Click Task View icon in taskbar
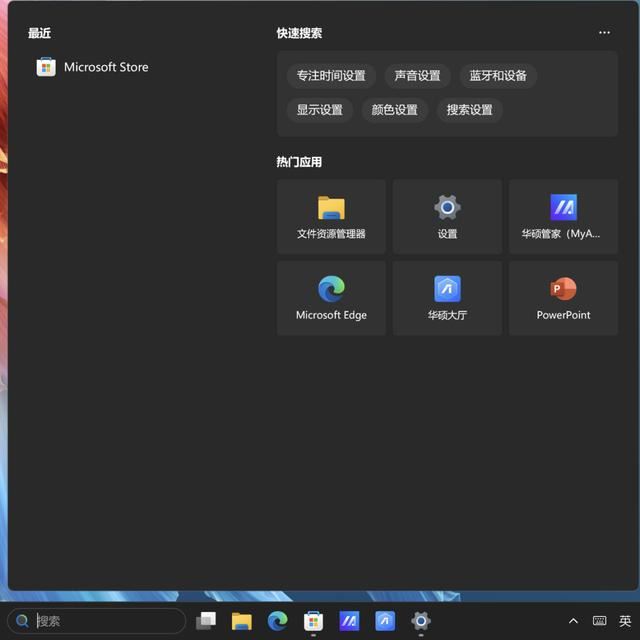This screenshot has height=640, width=640. (206, 621)
